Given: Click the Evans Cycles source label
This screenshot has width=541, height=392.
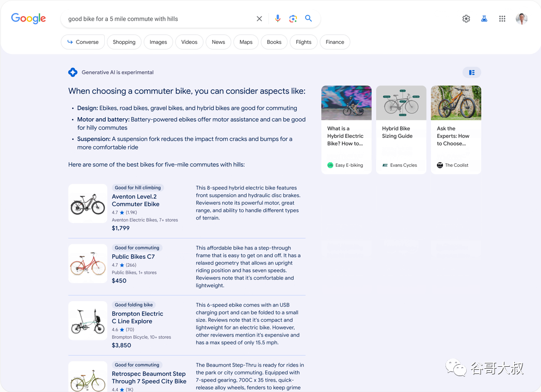Looking at the screenshot, I should pos(400,165).
